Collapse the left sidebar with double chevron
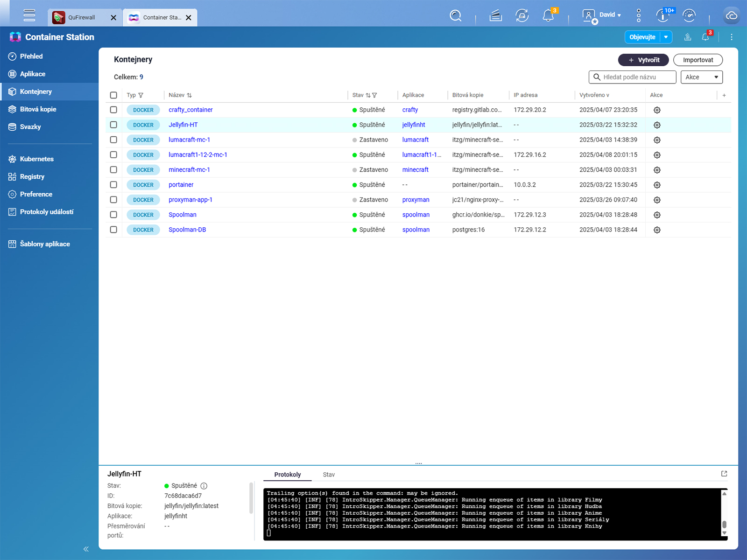 pos(86,549)
